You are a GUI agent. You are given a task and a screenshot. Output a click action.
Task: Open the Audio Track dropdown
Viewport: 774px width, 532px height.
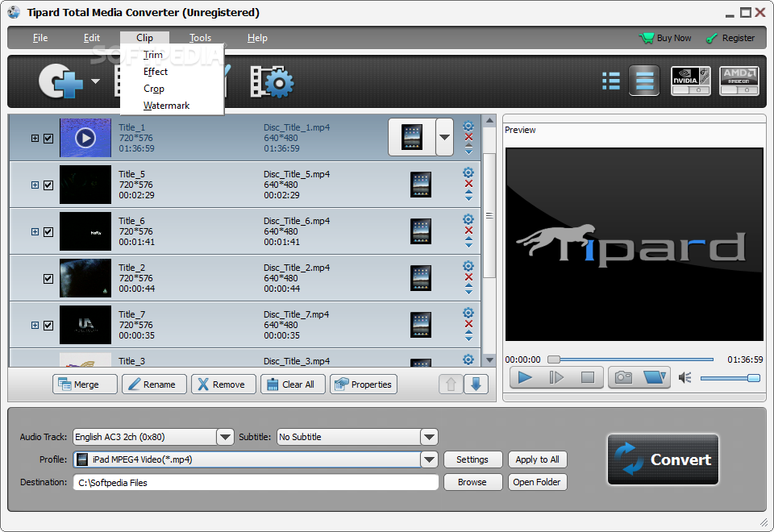click(x=225, y=437)
